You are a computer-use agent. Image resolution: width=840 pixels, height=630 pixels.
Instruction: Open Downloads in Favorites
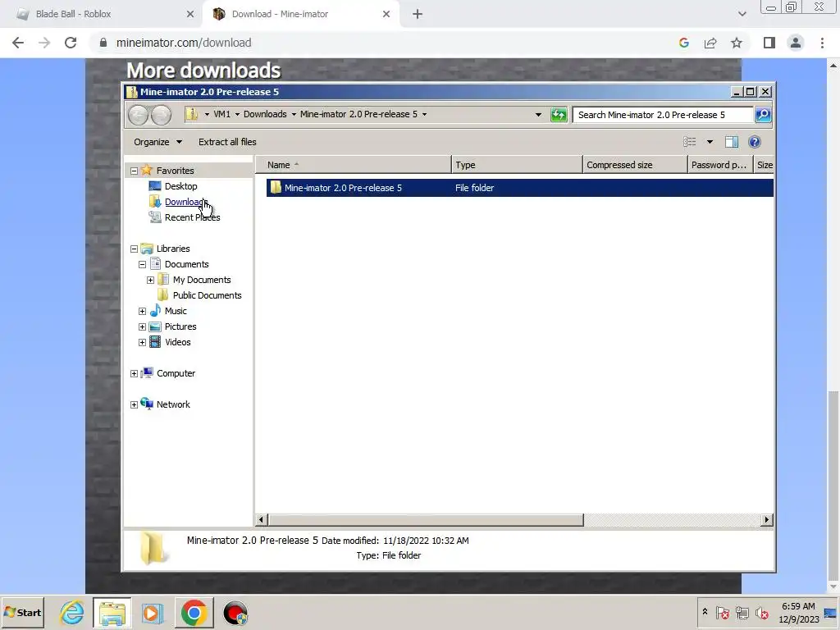click(x=186, y=202)
